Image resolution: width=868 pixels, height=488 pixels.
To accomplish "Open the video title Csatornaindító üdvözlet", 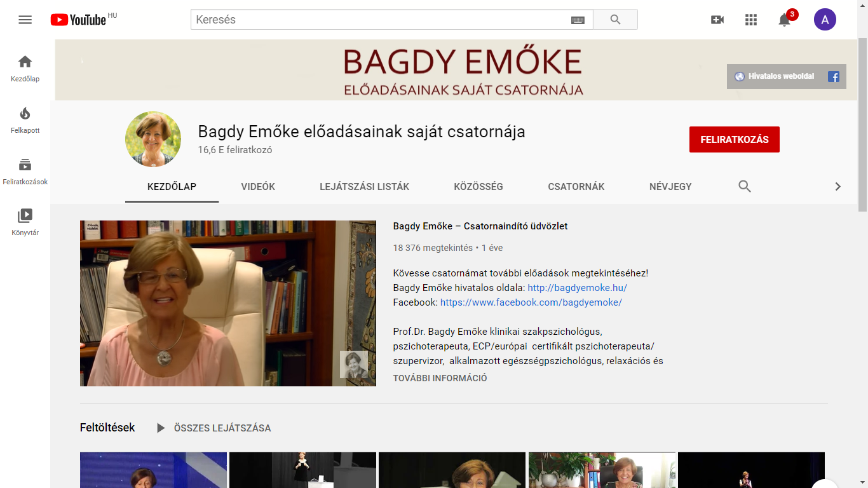I will [480, 226].
